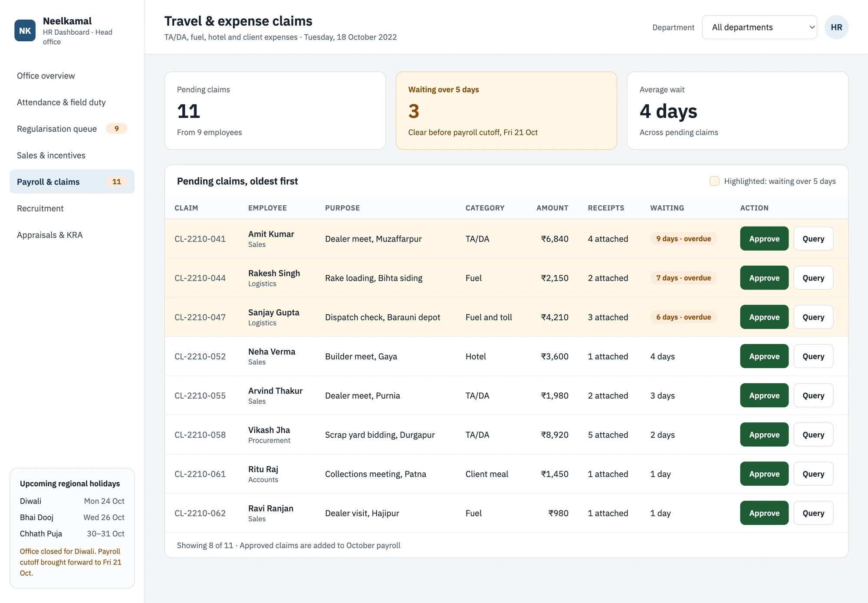The width and height of the screenshot is (868, 603).
Task: Open Attendance & field duty
Action: click(72, 102)
